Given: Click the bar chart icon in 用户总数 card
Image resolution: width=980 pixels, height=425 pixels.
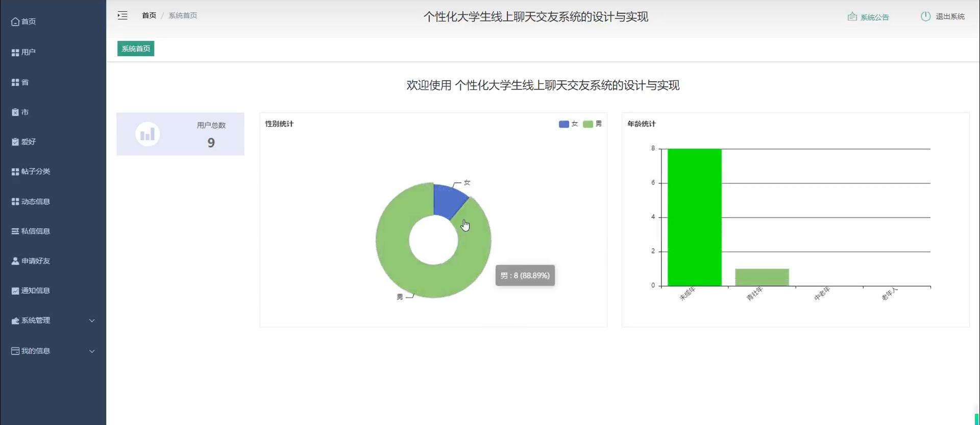Looking at the screenshot, I should pyautogui.click(x=148, y=134).
